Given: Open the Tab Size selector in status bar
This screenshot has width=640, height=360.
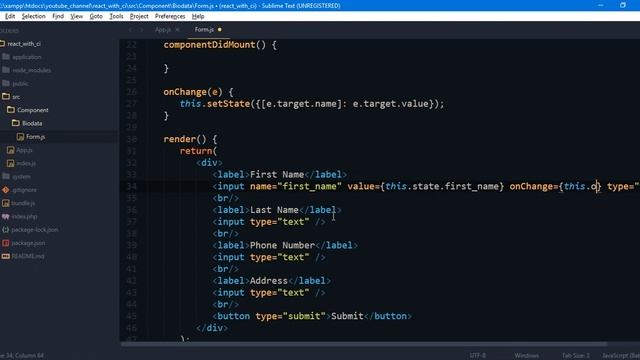Looking at the screenshot, I should [x=576, y=356].
